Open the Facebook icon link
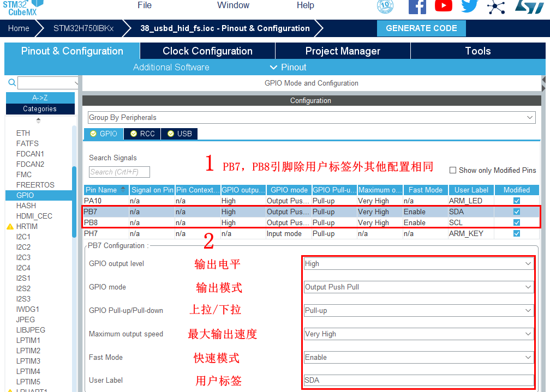The image size is (550, 392). pos(417,6)
